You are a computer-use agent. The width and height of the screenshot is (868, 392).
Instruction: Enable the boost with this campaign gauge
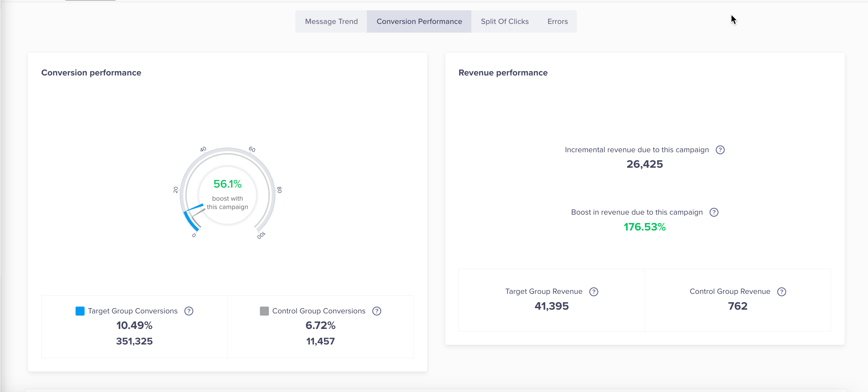click(x=228, y=195)
